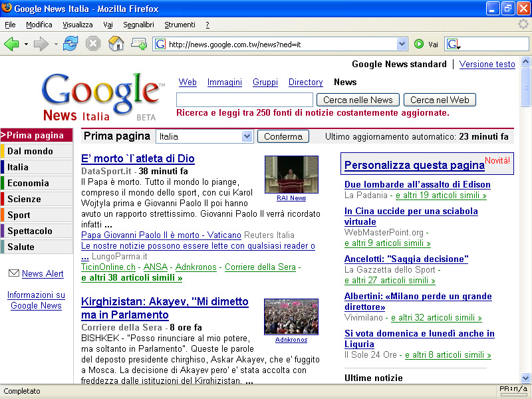Select the Spettacolo section
Viewport: 532px width, 399px height.
coord(37,231)
